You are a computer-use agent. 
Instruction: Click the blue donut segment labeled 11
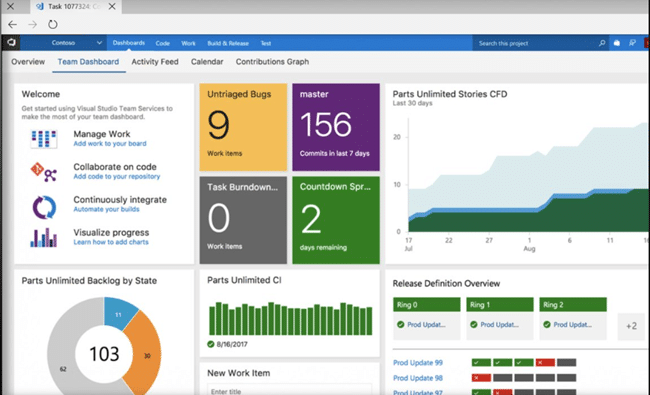pyautogui.click(x=119, y=314)
